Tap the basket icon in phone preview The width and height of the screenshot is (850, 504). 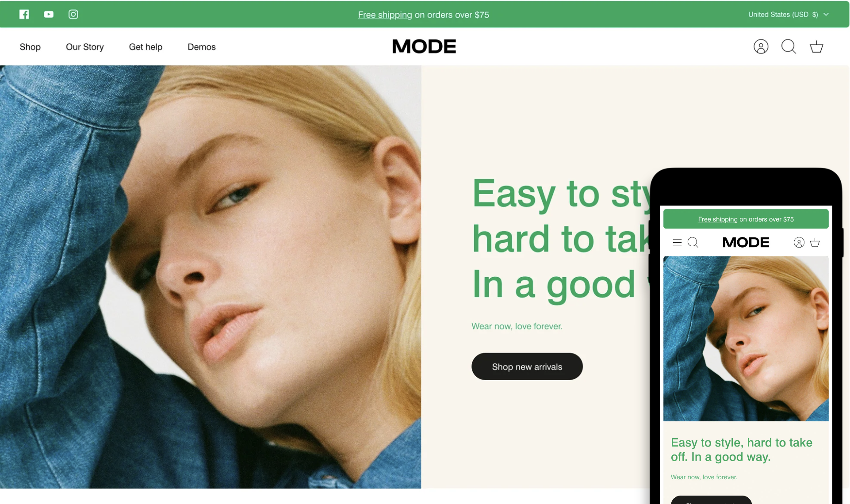815,242
